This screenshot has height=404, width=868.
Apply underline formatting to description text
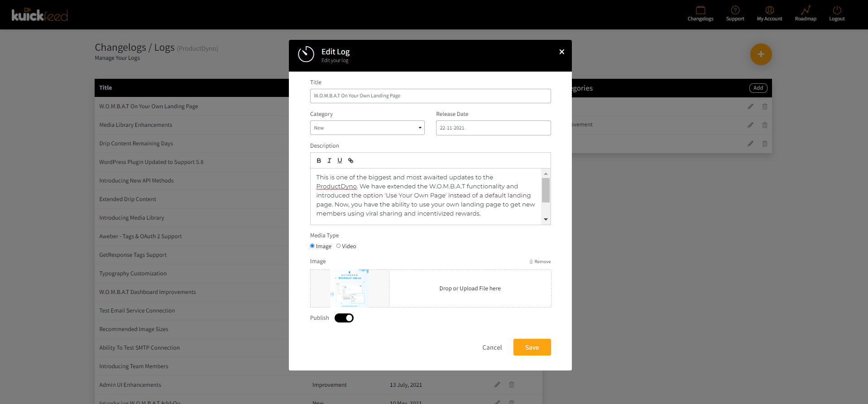click(x=340, y=160)
